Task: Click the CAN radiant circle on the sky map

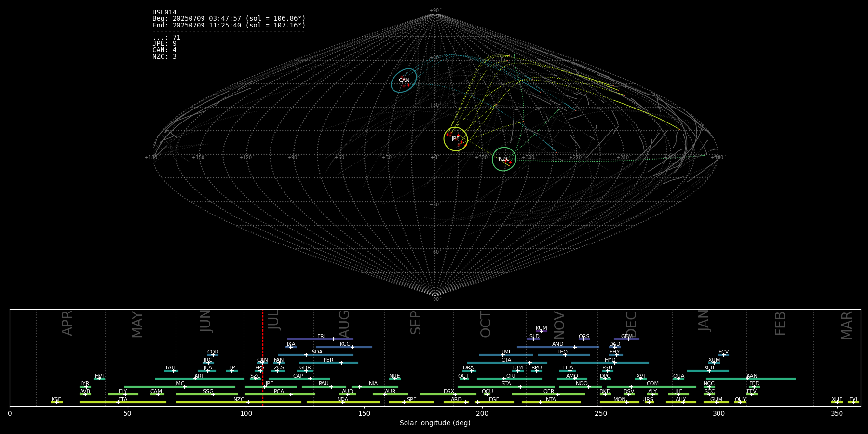Action: (404, 81)
